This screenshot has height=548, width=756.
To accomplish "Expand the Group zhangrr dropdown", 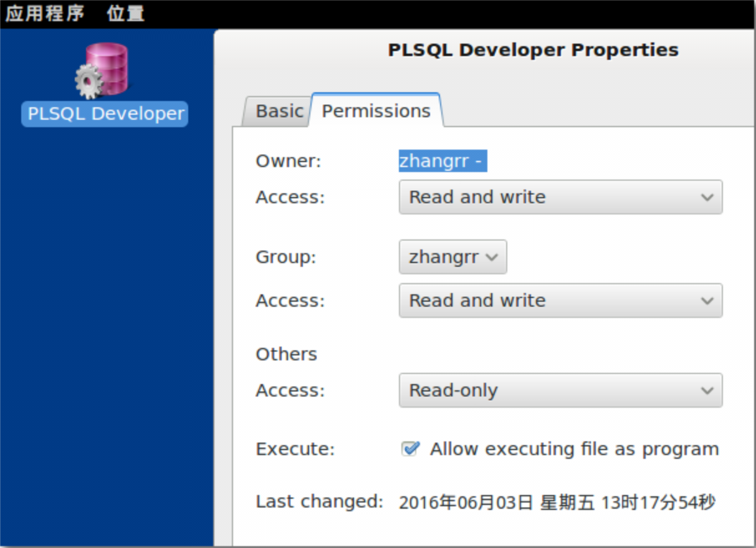I will 452,257.
